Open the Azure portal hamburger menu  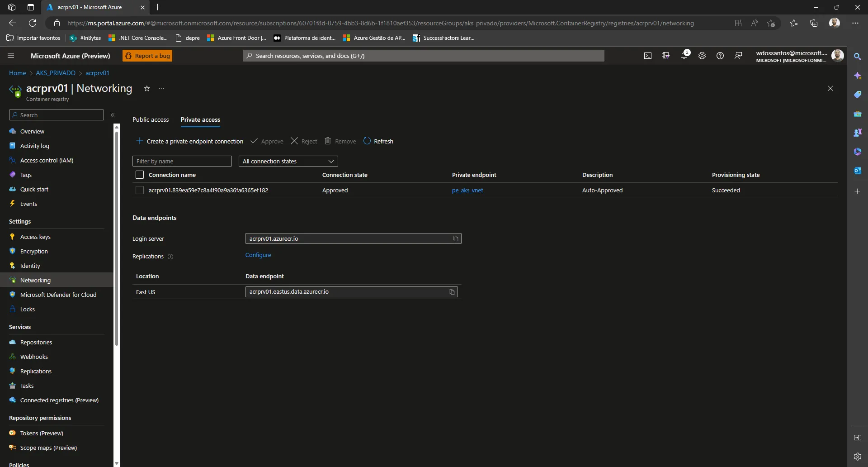click(11, 56)
